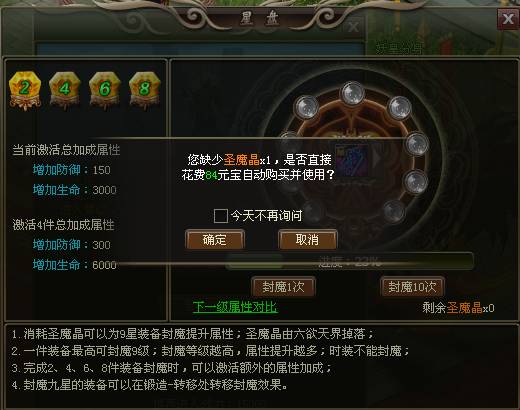The width and height of the screenshot is (520, 410).
Task: Select the upper-right orb beside the top orb
Action: tap(399, 108)
